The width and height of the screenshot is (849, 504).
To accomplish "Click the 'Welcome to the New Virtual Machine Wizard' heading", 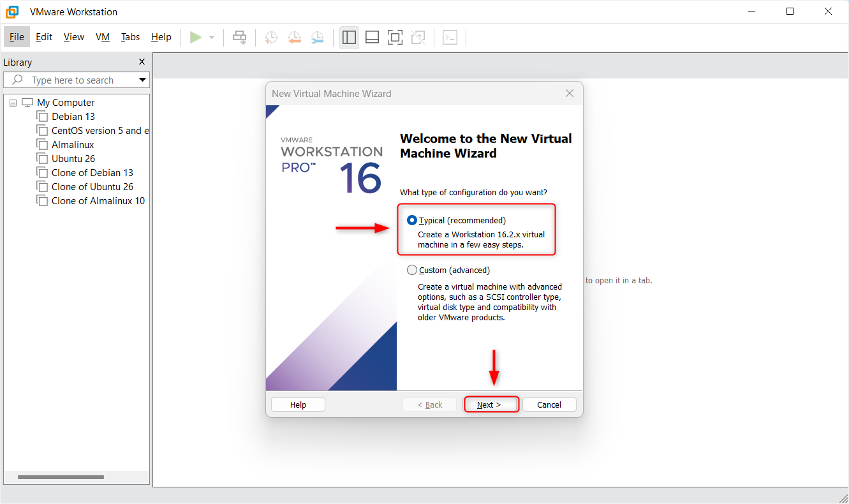I will coord(486,146).
